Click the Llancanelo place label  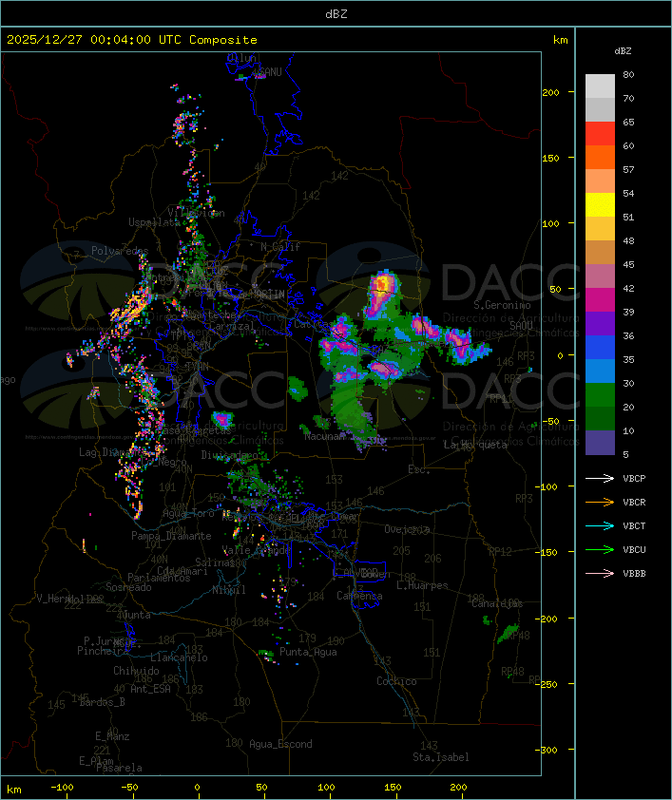click(179, 657)
